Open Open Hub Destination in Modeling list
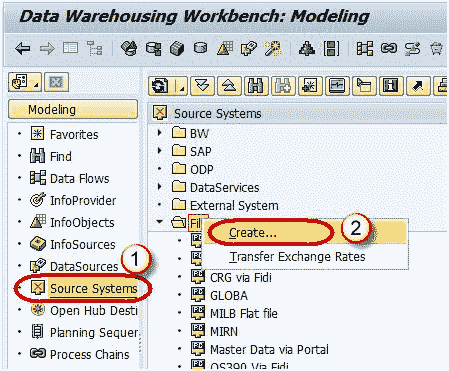 (x=94, y=311)
